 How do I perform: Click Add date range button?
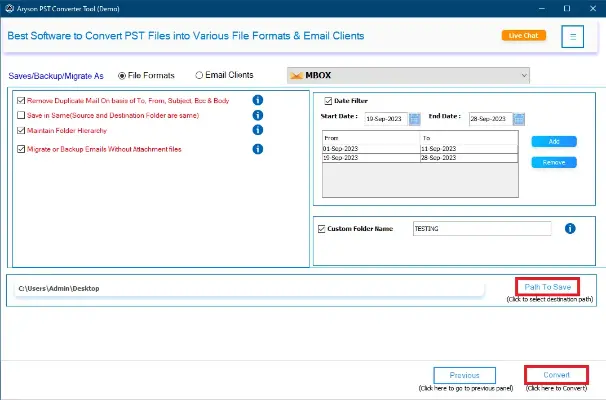[x=554, y=141]
